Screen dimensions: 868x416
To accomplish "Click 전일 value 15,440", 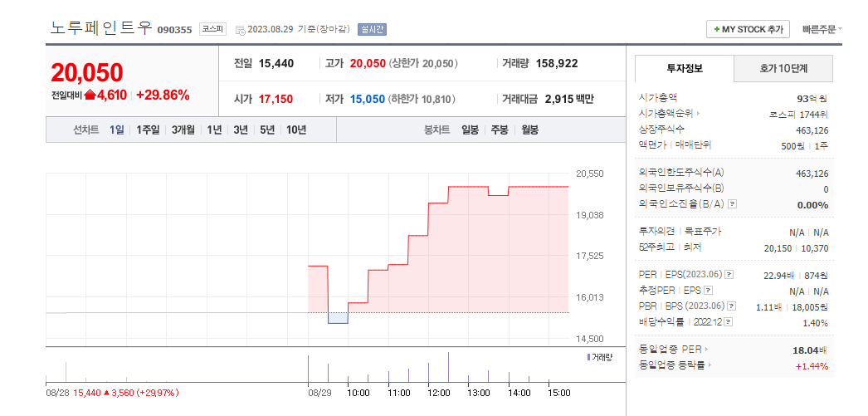I will [x=276, y=64].
